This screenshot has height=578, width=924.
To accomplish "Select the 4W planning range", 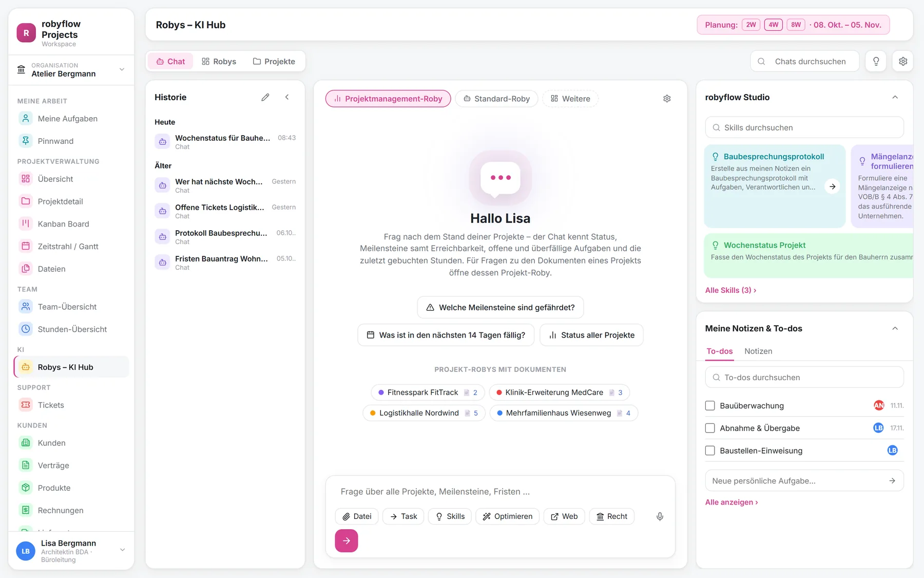I will (774, 25).
